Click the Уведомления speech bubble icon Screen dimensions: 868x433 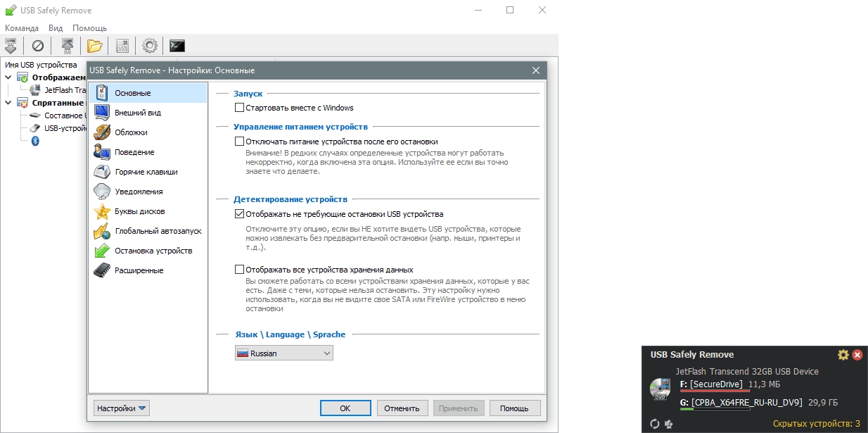tap(102, 192)
